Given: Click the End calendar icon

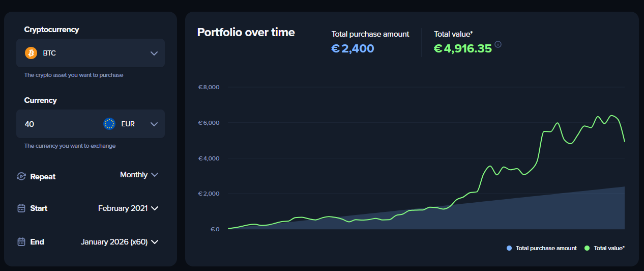Looking at the screenshot, I should 21,241.
